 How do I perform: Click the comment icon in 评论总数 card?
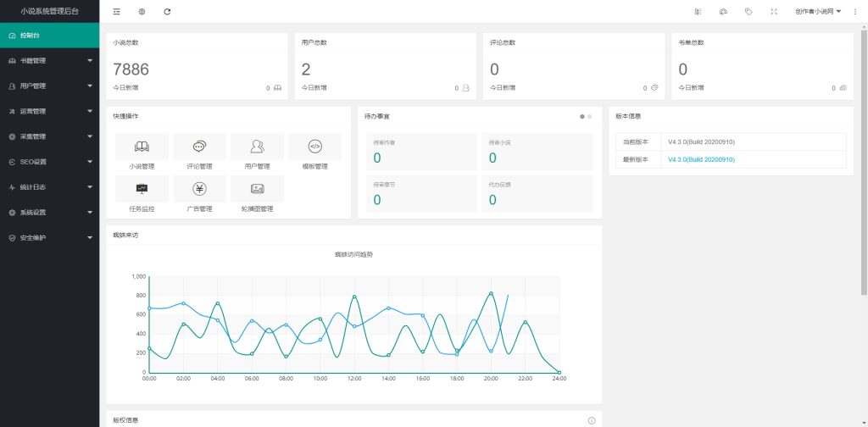click(x=654, y=88)
